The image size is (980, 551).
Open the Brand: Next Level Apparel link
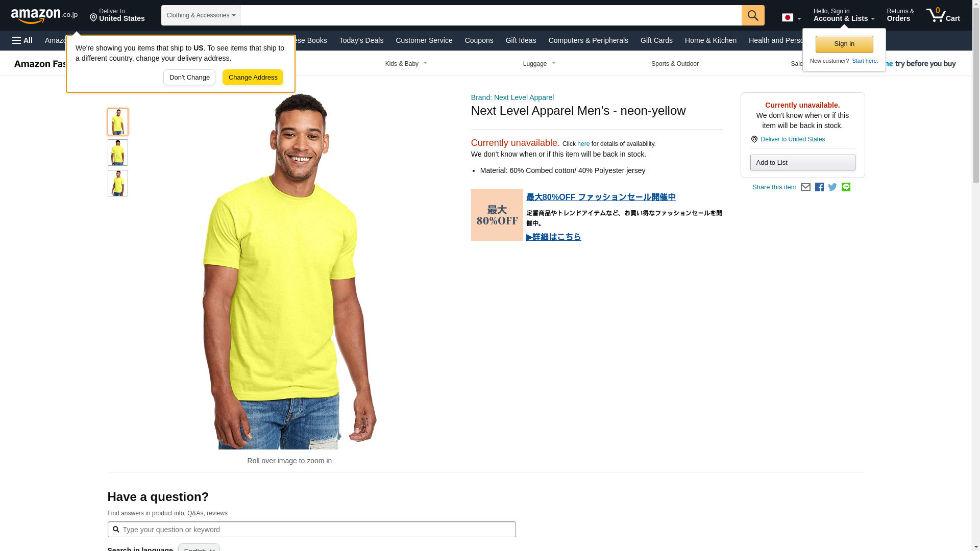click(512, 97)
